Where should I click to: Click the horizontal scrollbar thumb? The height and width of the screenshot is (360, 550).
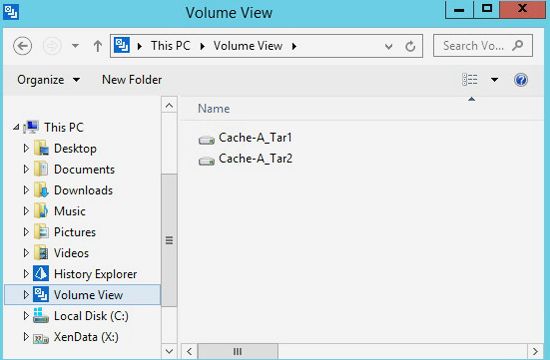237,351
